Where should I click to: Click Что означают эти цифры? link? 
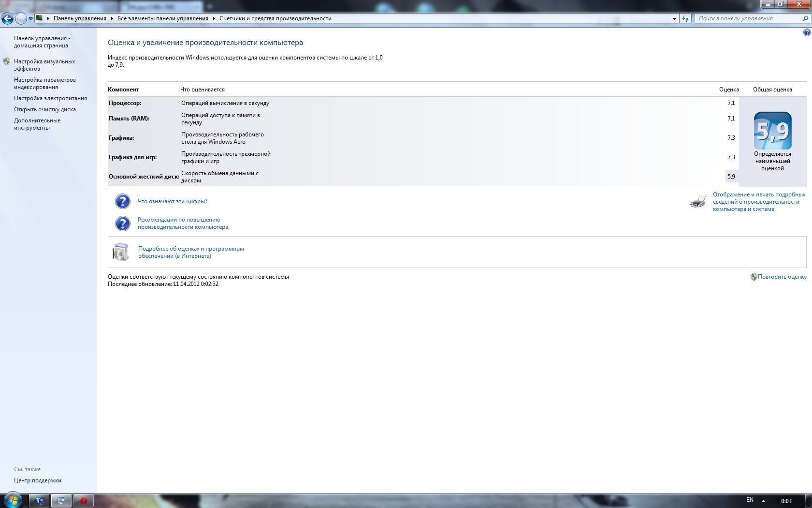(173, 201)
